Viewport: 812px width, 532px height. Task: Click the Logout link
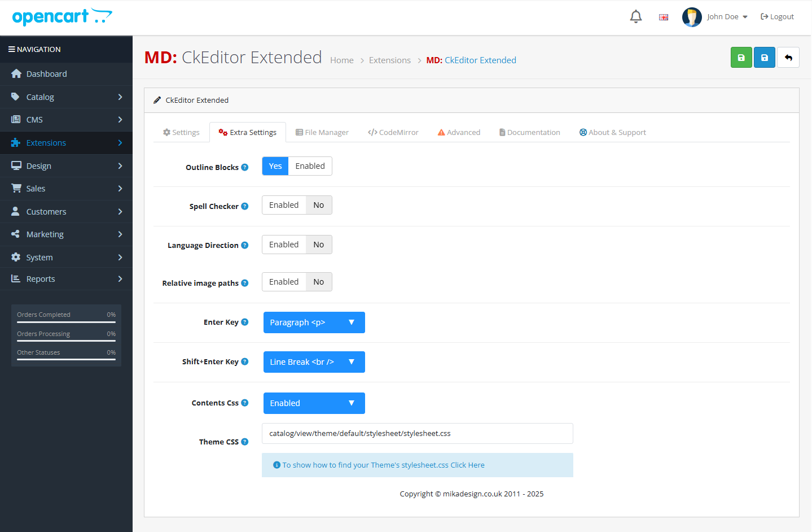tap(778, 17)
